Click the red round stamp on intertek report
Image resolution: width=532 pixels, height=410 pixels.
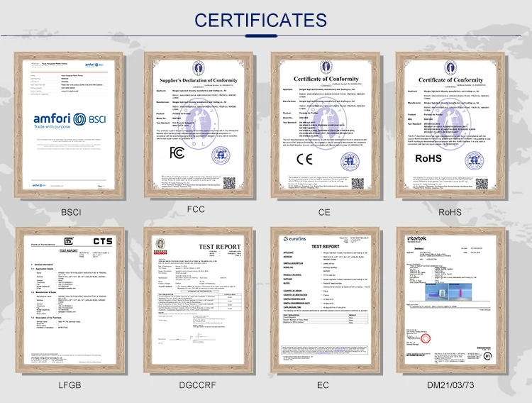426,338
